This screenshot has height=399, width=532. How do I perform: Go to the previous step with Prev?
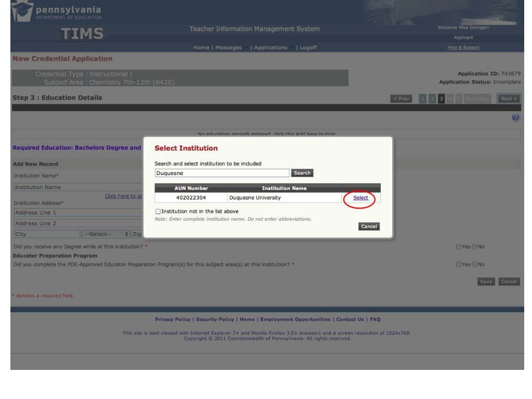click(401, 99)
